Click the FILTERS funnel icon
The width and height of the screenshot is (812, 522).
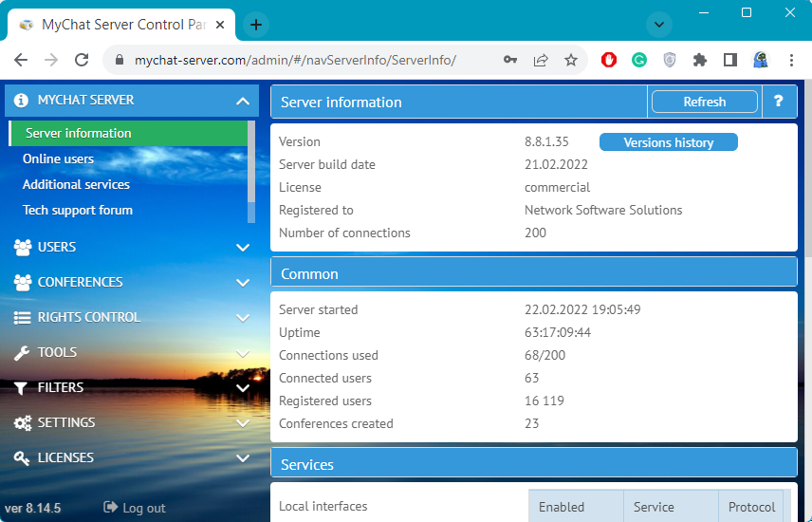tap(21, 388)
